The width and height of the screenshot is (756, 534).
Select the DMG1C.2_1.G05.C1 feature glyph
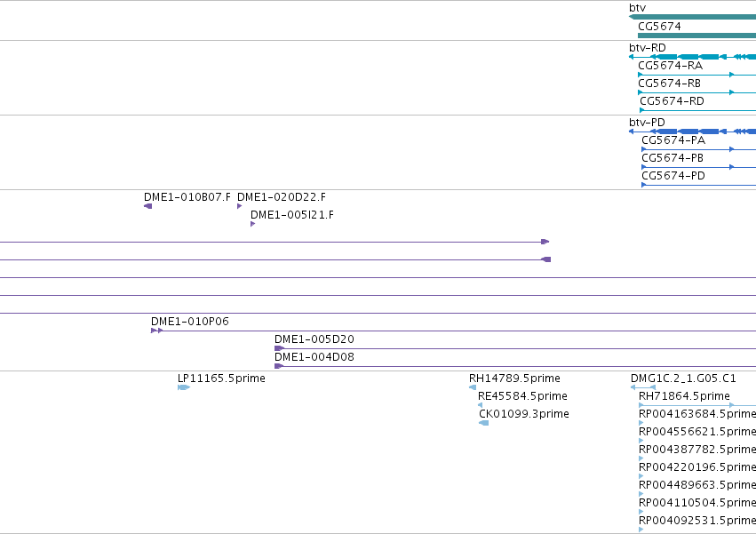642,387
